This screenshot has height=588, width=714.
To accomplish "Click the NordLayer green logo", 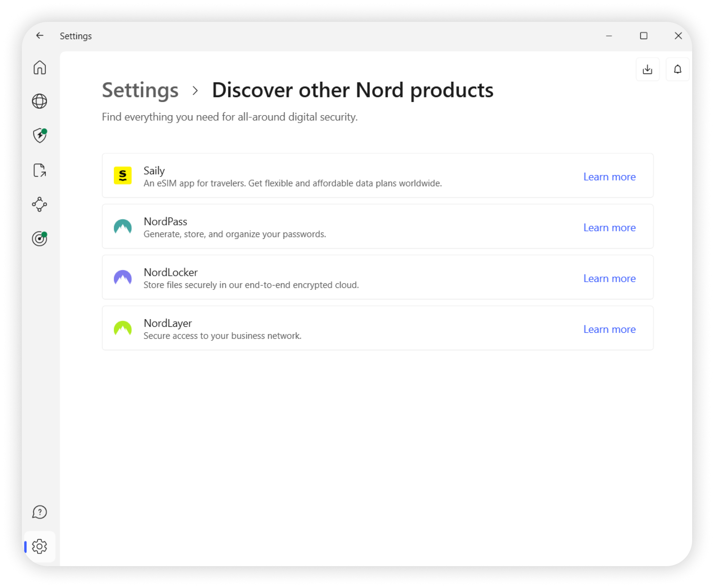I will (x=123, y=328).
